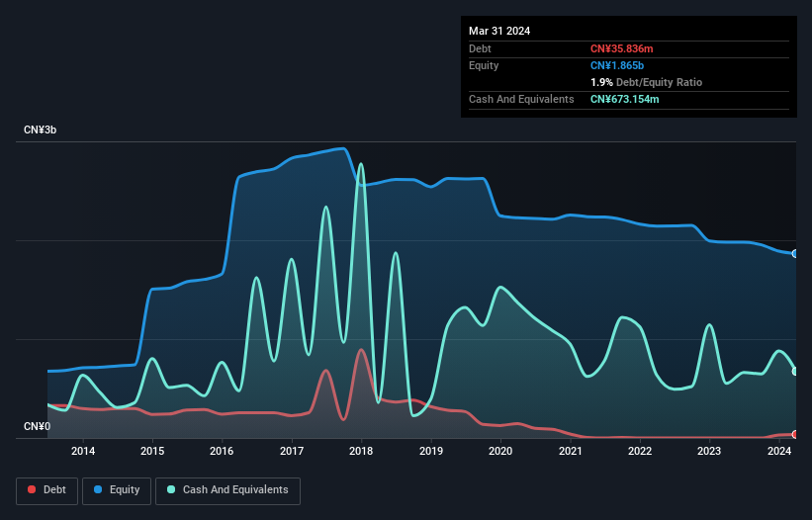Select the 2023 axis label
812x520 pixels.
click(709, 451)
